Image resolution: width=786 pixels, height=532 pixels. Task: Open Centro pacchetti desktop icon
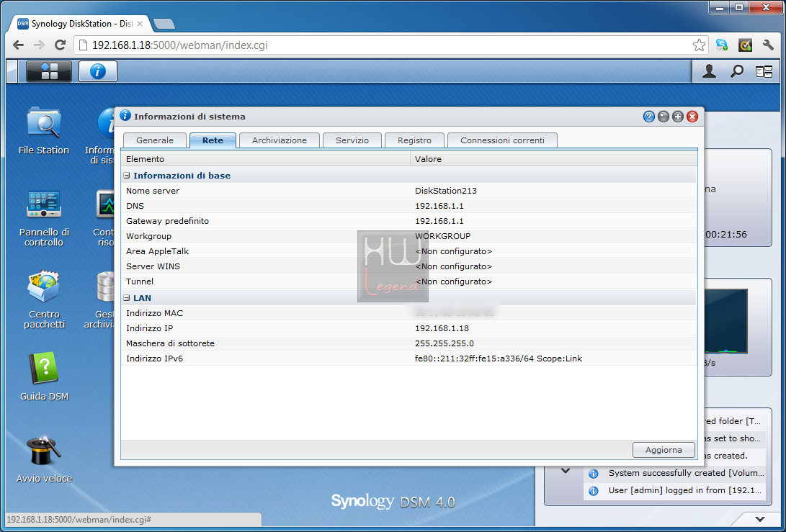(x=44, y=300)
